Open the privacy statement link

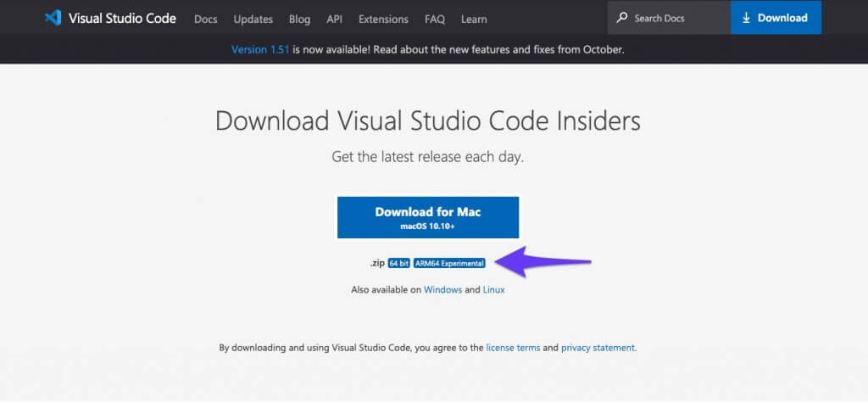(x=598, y=348)
